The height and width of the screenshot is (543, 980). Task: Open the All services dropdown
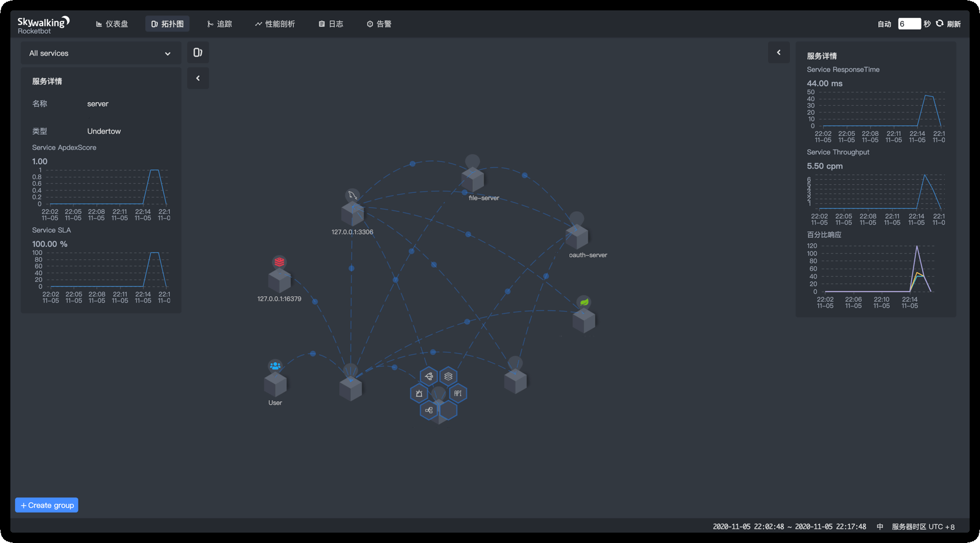click(x=100, y=53)
